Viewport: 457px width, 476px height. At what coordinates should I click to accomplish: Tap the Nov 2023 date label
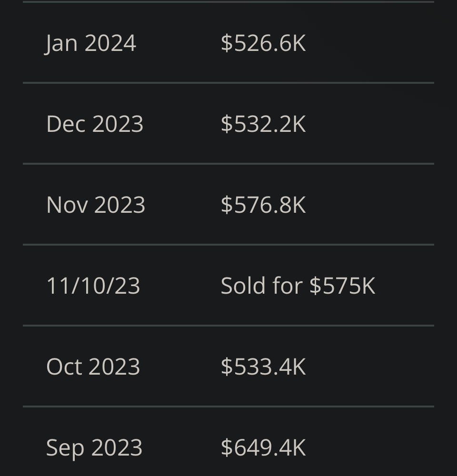pyautogui.click(x=96, y=205)
